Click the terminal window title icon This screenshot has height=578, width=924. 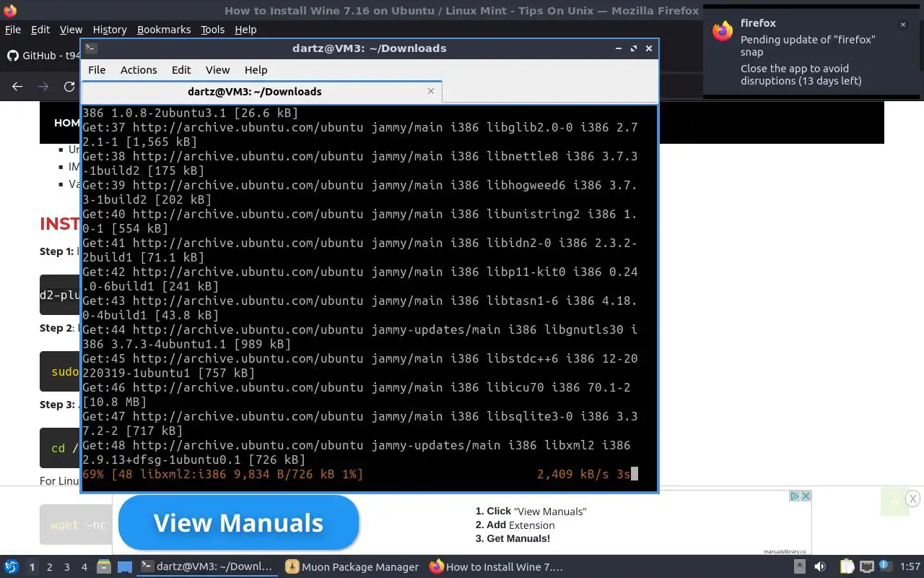click(90, 48)
